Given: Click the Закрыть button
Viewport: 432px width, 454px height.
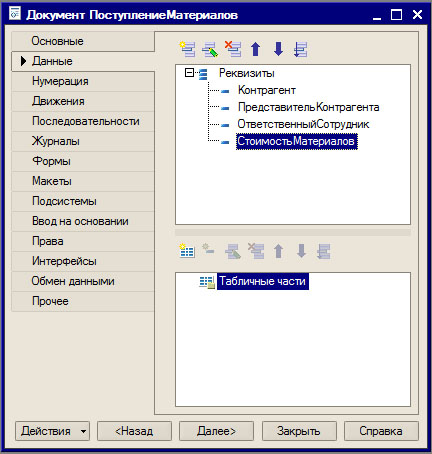Looking at the screenshot, I should click(299, 431).
